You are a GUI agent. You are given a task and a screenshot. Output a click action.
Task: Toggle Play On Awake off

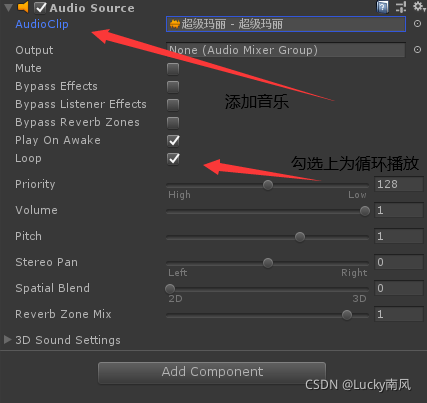click(173, 141)
